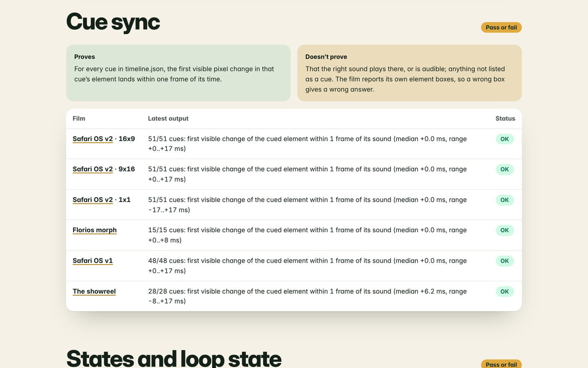The height and width of the screenshot is (368, 588).
Task: Click the Latest output column header
Action: pyautogui.click(x=168, y=119)
